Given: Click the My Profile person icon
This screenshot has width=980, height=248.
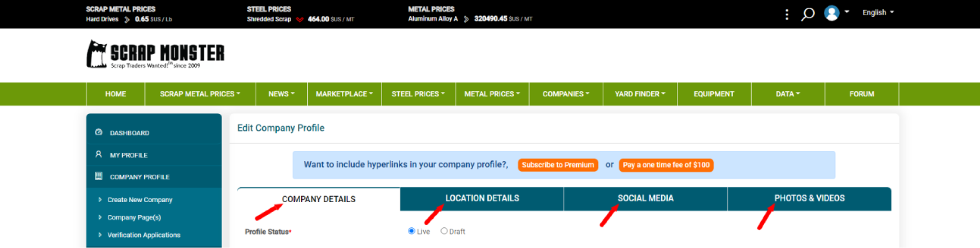Looking at the screenshot, I should [x=99, y=154].
